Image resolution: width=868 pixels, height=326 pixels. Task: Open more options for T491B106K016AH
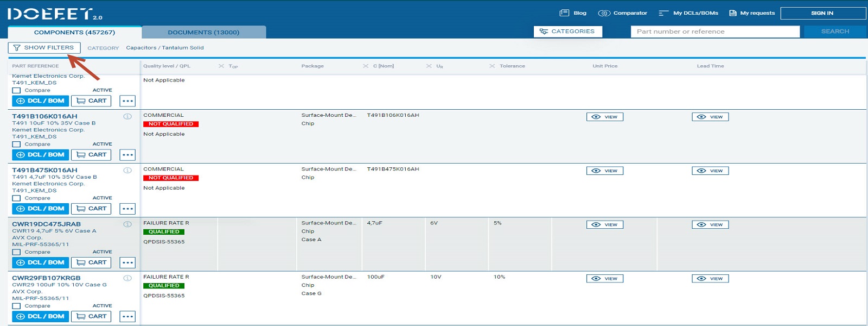click(x=127, y=155)
